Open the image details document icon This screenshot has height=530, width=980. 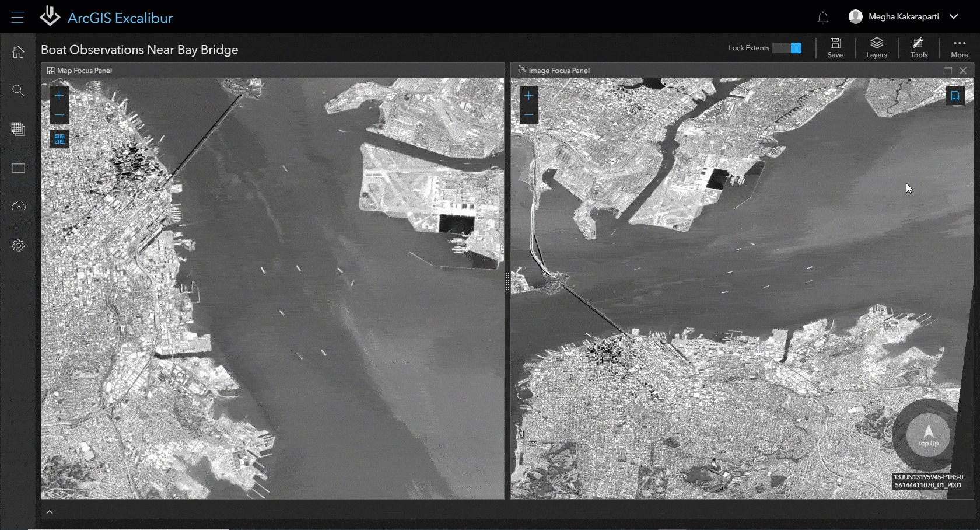tap(956, 96)
